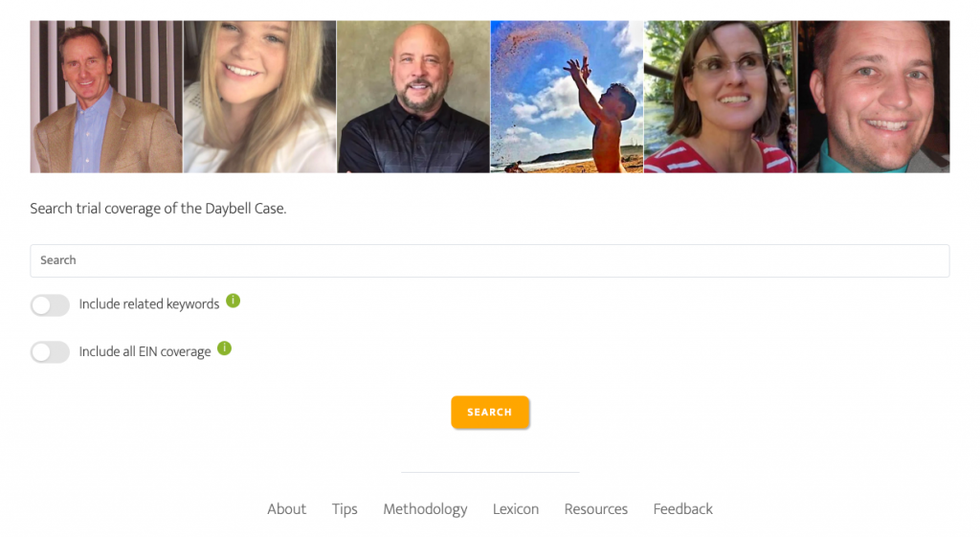
Task: Select beach photo of child throwing sand
Action: tap(567, 97)
